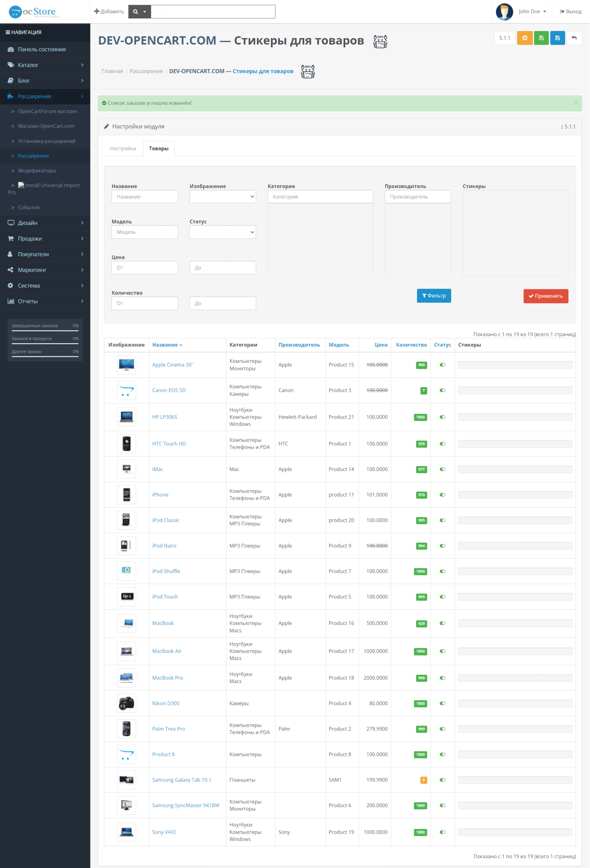Screen dimensions: 590x868
Task: Click the blue save-and-stay button
Action: coord(558,38)
